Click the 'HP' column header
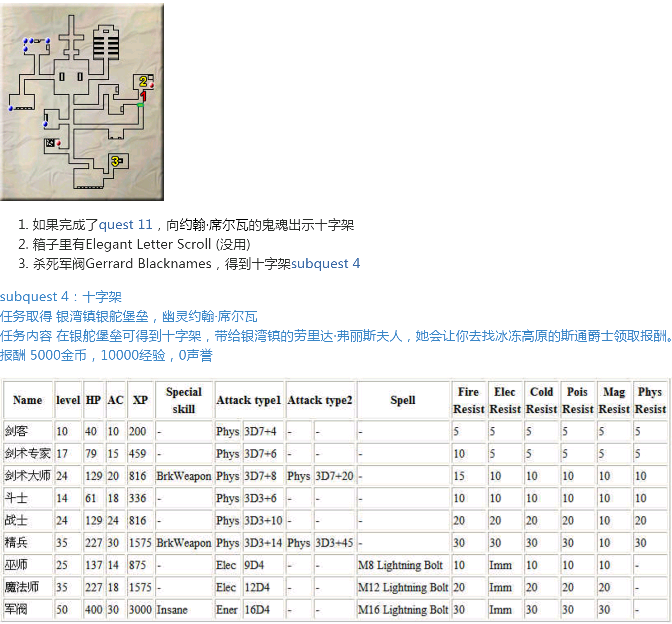Image resolution: width=672 pixels, height=624 pixels. coord(93,400)
